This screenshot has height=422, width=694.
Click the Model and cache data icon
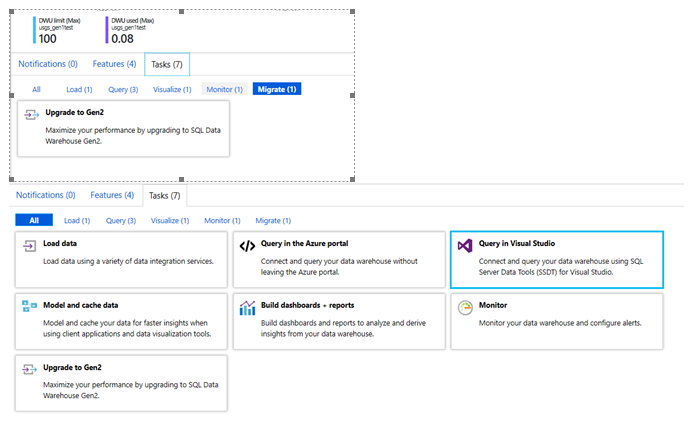(x=30, y=306)
